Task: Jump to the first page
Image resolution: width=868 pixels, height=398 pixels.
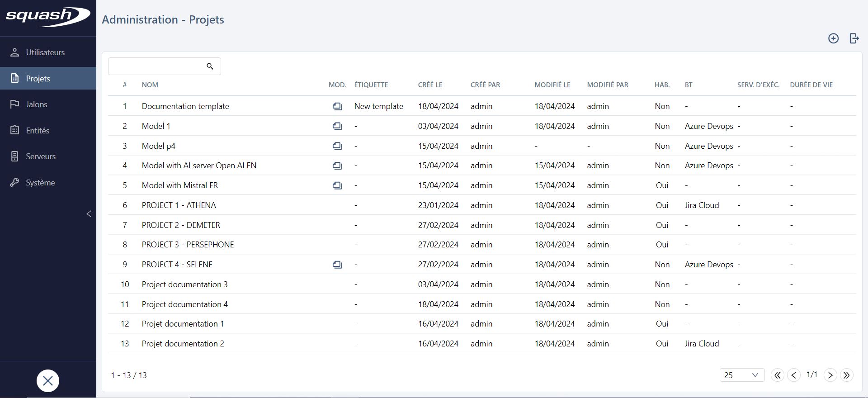Action: click(777, 375)
